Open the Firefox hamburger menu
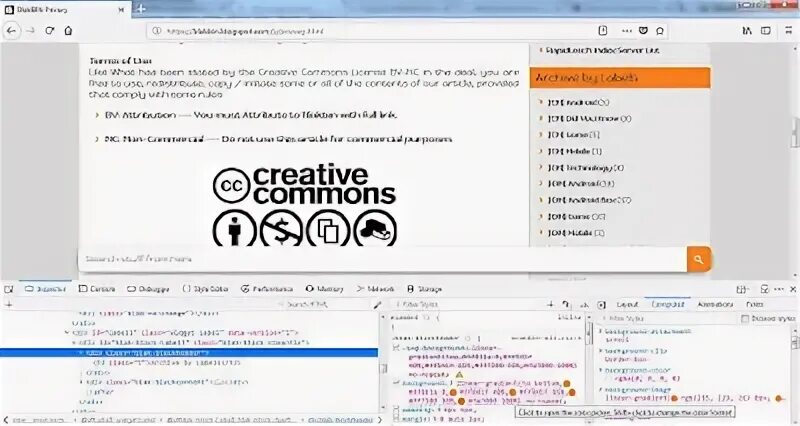This screenshot has height=426, width=800. click(789, 31)
